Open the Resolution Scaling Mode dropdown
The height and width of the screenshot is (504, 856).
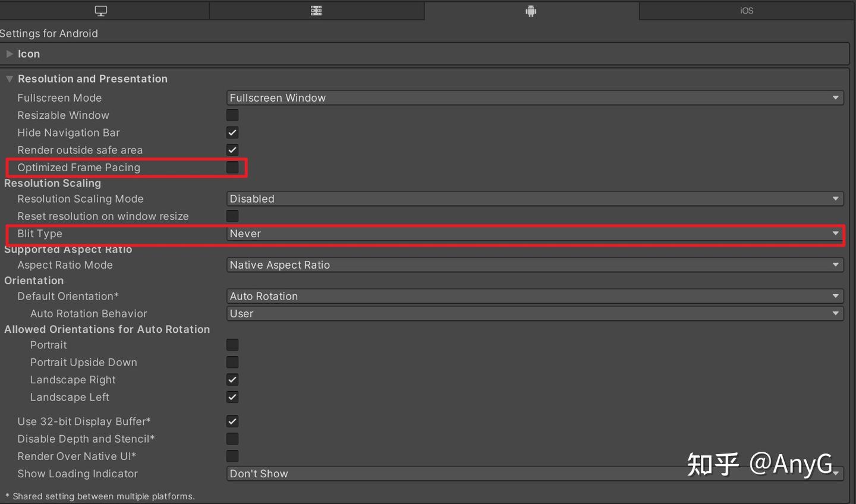tap(535, 199)
